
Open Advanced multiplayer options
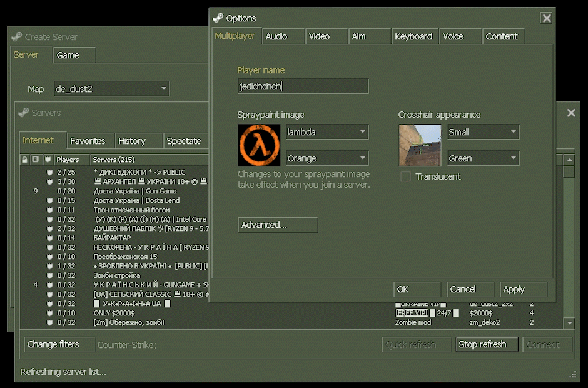(278, 225)
